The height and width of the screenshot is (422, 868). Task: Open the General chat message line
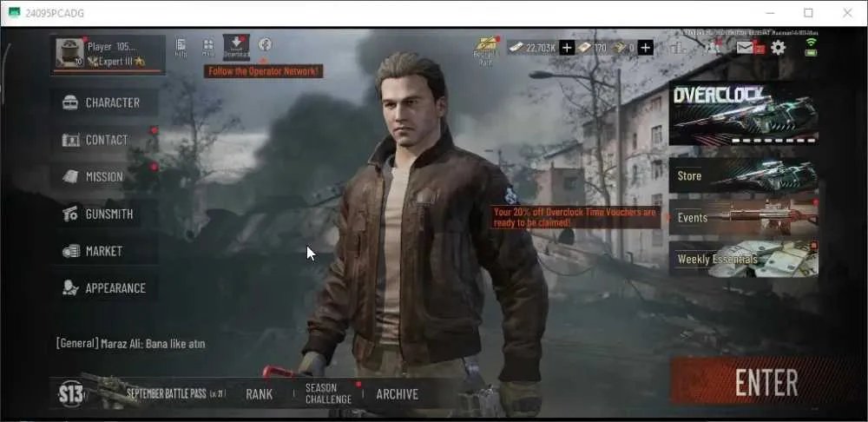tap(131, 344)
